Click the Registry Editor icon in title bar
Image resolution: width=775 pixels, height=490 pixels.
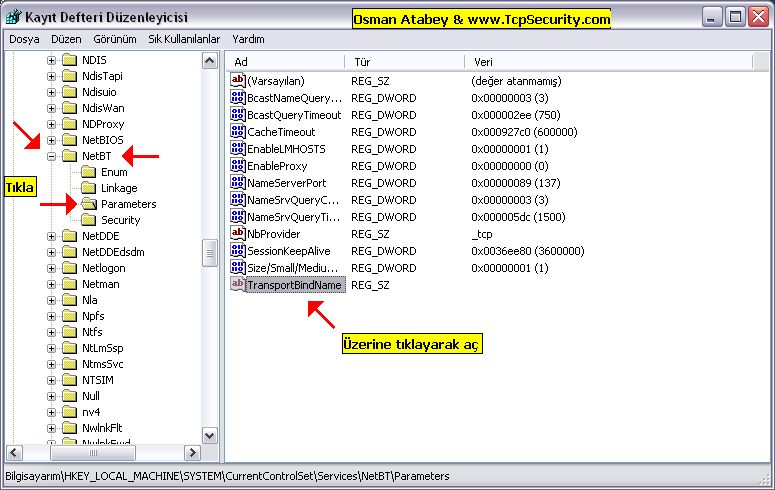(13, 17)
